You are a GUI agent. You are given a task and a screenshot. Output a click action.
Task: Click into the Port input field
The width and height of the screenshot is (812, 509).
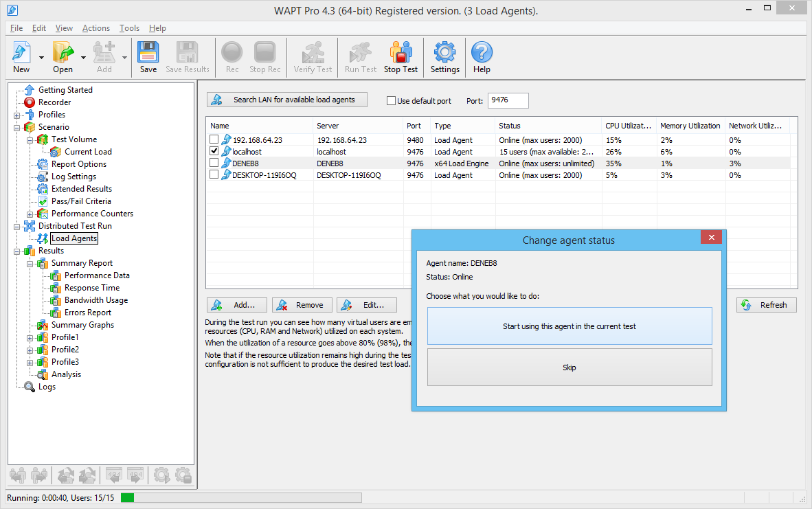[x=508, y=100]
